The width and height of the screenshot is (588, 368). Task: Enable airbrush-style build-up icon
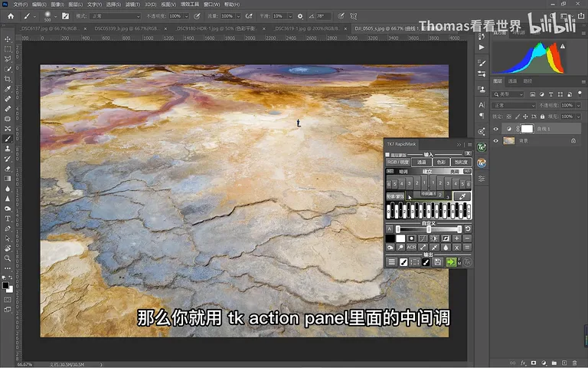[249, 16]
